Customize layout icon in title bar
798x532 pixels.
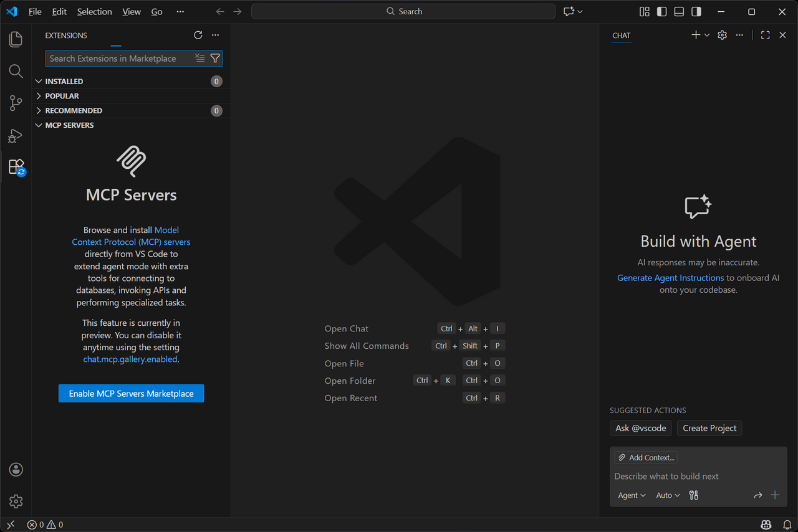click(645, 11)
